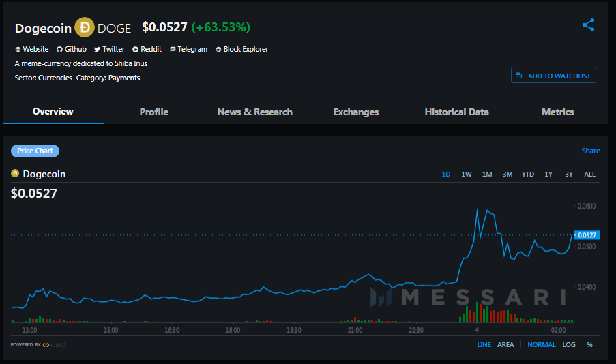The height and width of the screenshot is (364, 616).
Task: Select the 3Y time range
Action: (x=569, y=174)
